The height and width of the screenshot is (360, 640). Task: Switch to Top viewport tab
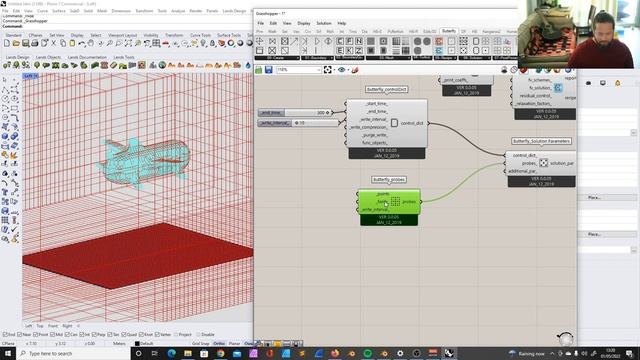[x=40, y=326]
